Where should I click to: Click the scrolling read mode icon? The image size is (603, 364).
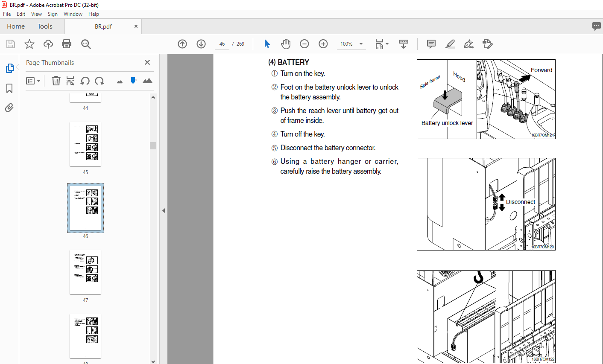point(404,44)
